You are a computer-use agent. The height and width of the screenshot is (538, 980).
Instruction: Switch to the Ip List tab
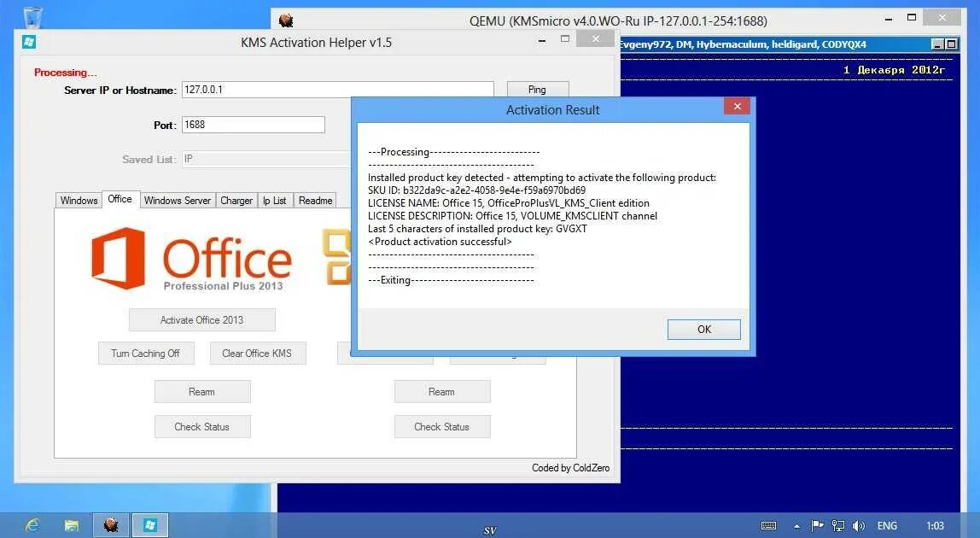click(x=274, y=200)
